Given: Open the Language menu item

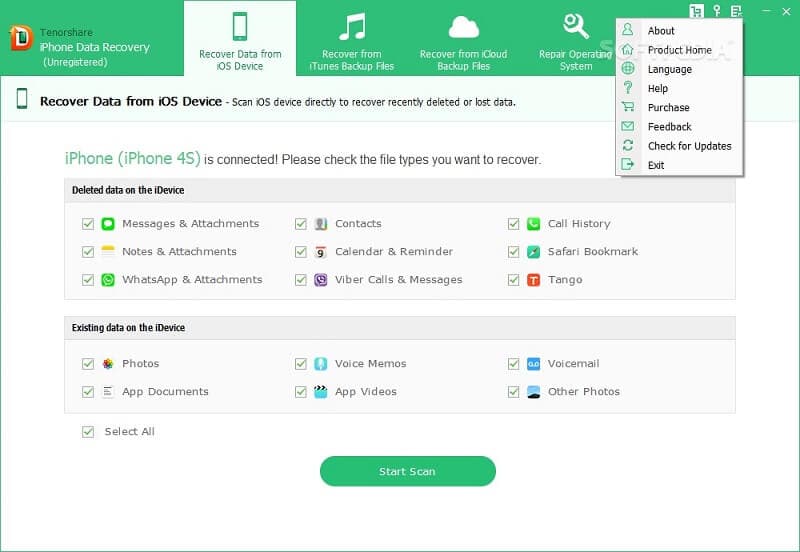Looking at the screenshot, I should coord(679,69).
